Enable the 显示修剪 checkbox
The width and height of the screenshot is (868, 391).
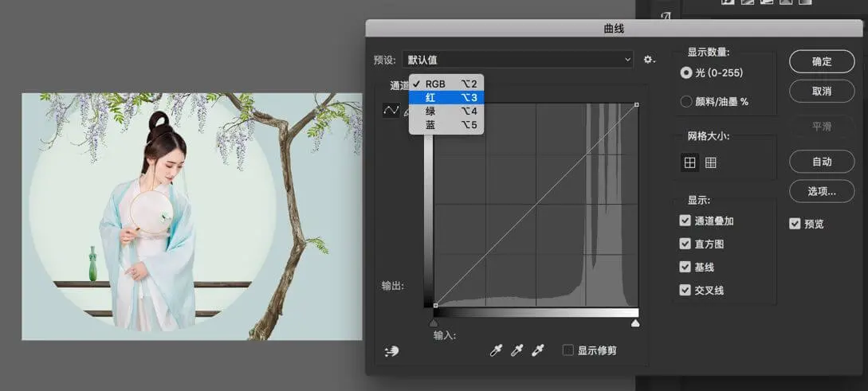click(568, 350)
